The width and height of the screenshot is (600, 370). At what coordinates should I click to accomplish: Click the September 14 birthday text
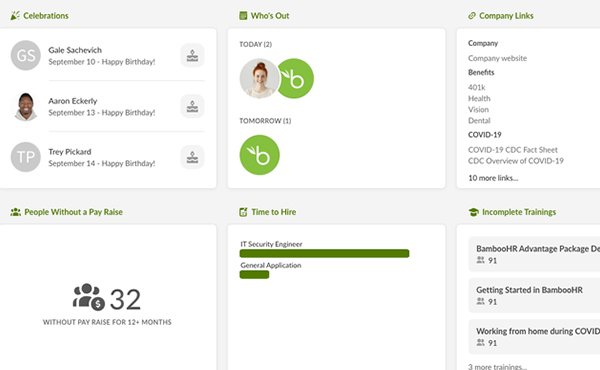coord(102,163)
